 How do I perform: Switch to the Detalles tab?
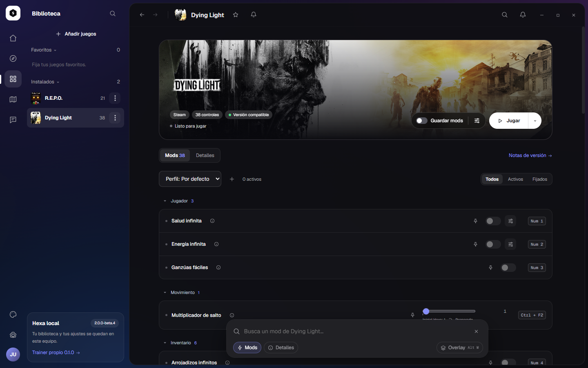pos(205,155)
